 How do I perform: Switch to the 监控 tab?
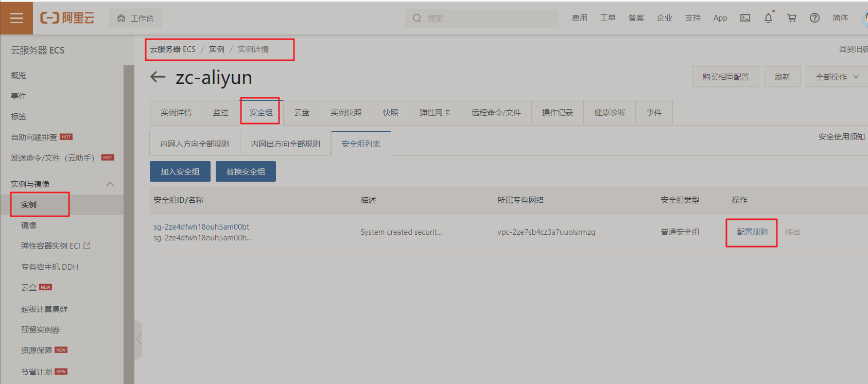coord(221,113)
